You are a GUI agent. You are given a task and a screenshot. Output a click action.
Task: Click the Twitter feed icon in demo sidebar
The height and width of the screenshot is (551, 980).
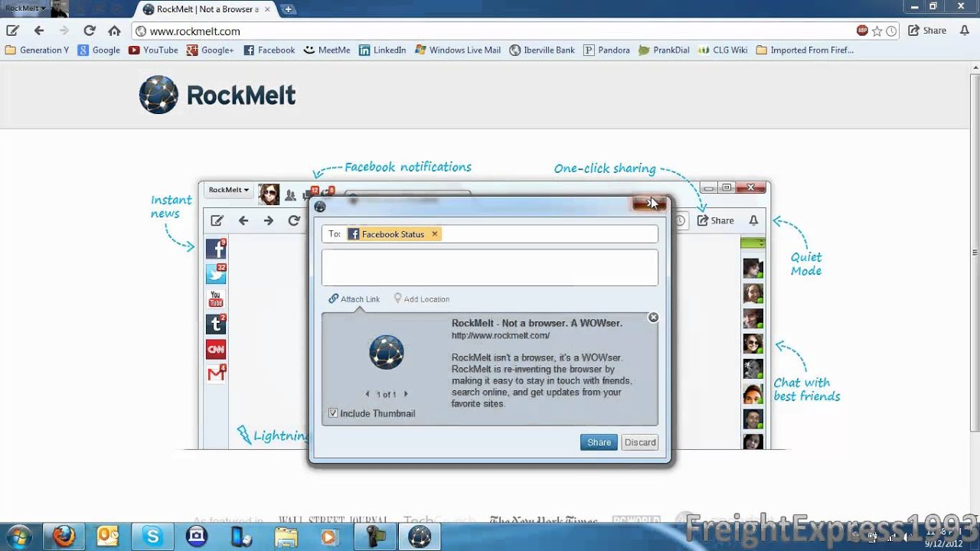216,274
